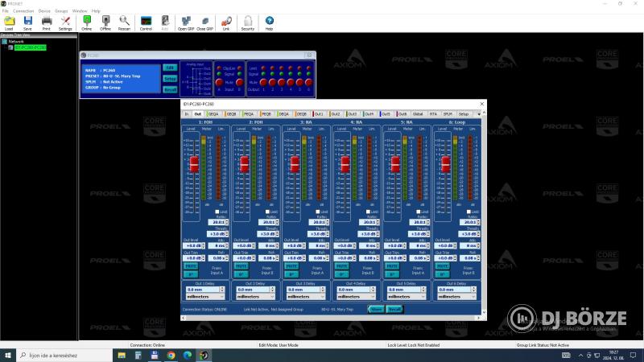
Task: Click the Windows taskbar search box
Action: pyautogui.click(x=64, y=356)
